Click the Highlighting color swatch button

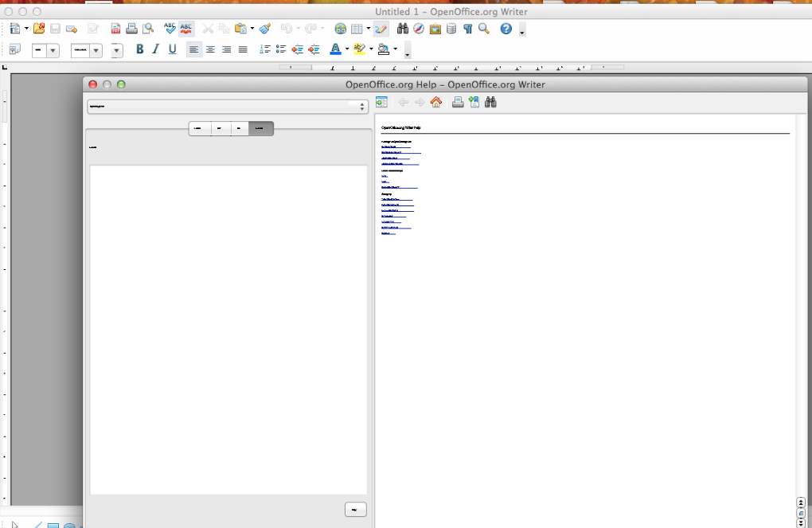tap(359, 49)
